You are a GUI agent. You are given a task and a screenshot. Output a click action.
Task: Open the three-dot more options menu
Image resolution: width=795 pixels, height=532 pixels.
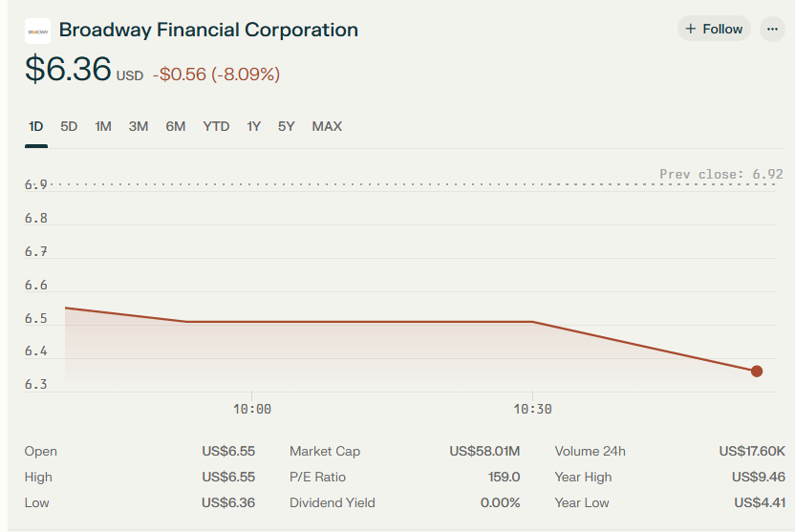point(772,29)
